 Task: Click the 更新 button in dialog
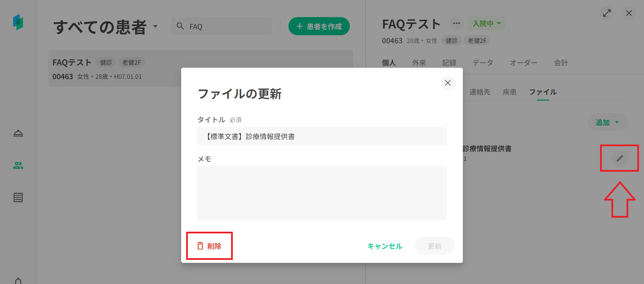pyautogui.click(x=435, y=246)
